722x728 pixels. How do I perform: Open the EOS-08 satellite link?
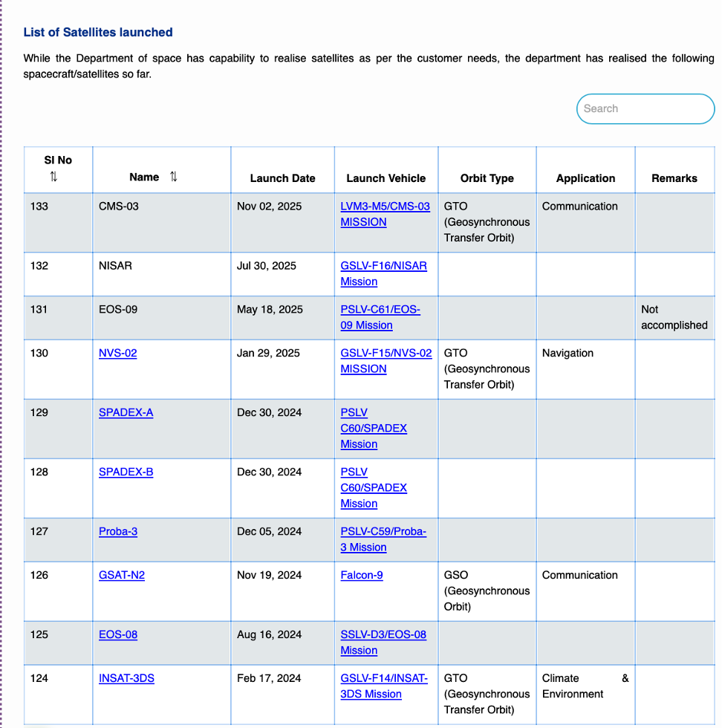(x=117, y=635)
